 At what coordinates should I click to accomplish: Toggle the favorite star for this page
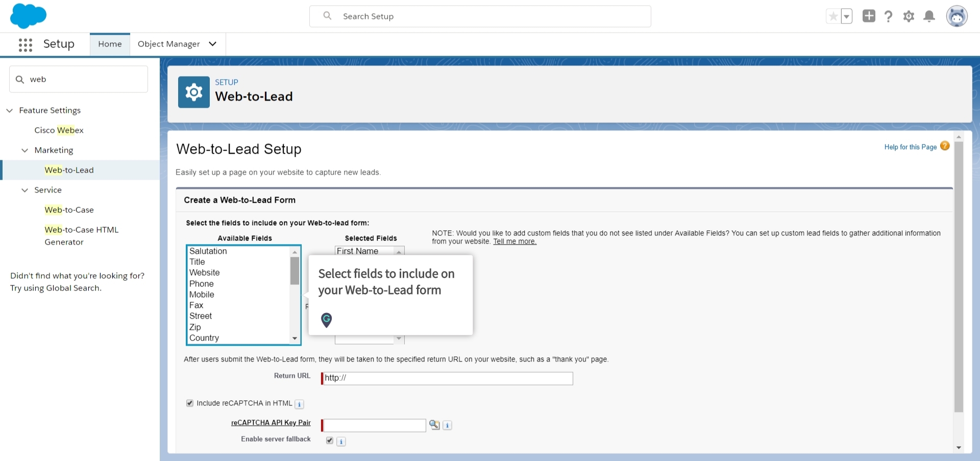coord(832,16)
